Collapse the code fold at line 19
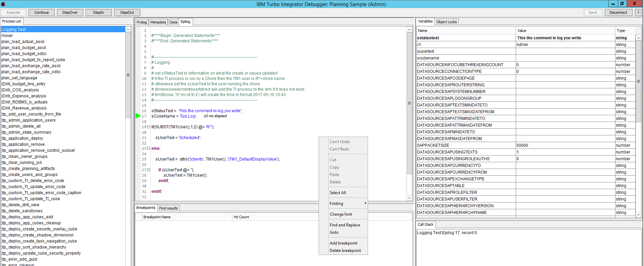The height and width of the screenshot is (266, 644). click(148, 127)
